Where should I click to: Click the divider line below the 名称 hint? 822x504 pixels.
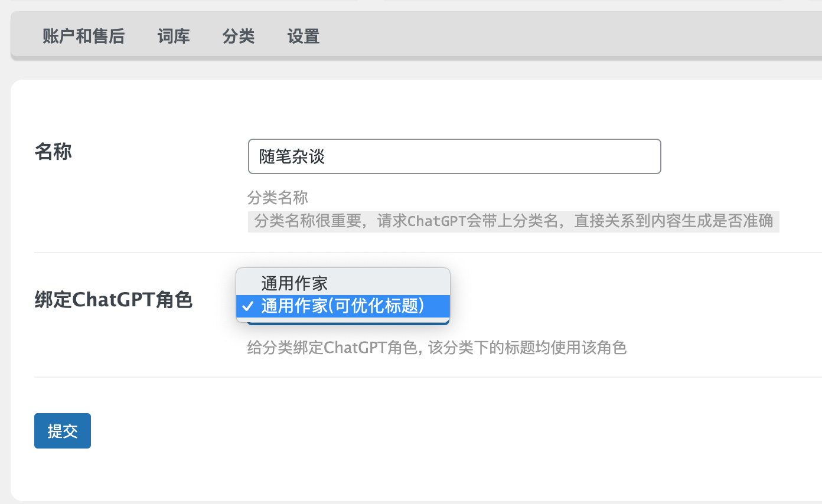coord(413,253)
